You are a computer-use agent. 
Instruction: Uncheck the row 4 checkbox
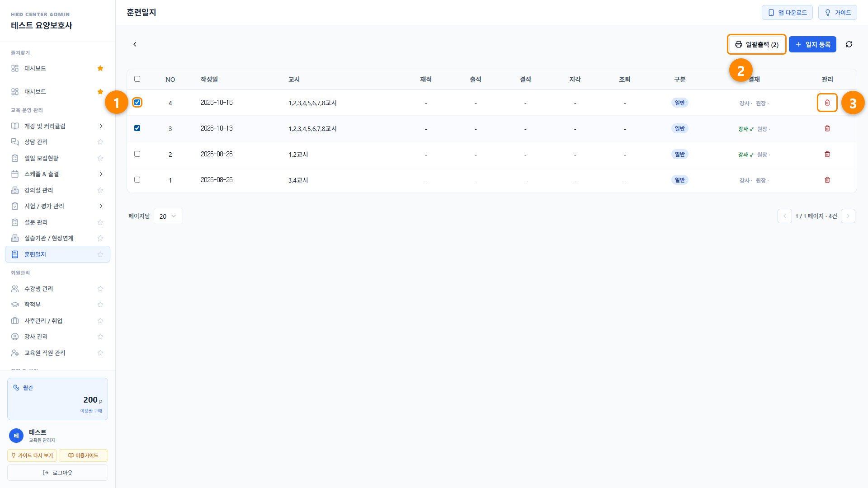[137, 103]
